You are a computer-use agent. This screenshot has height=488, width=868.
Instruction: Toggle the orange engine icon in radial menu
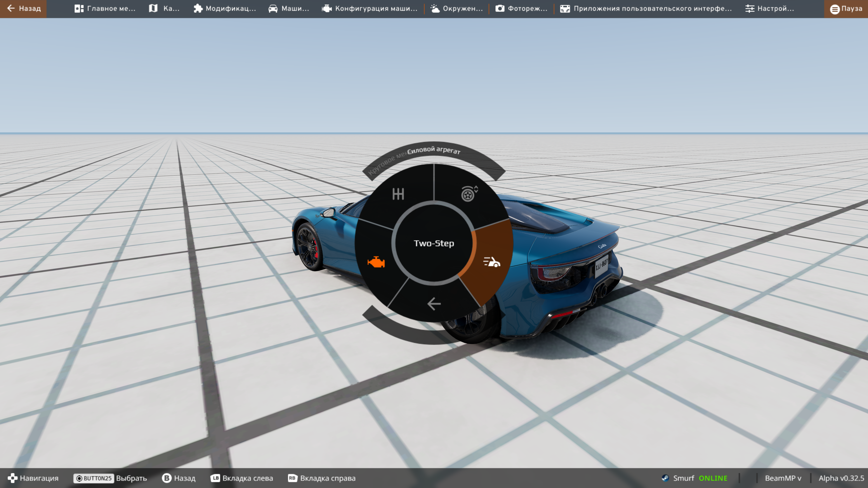point(376,262)
